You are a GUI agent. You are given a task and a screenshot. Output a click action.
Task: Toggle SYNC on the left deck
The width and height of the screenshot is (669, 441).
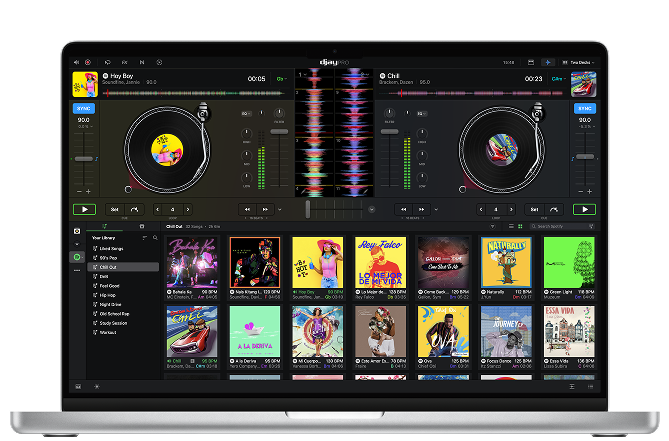pos(84,108)
